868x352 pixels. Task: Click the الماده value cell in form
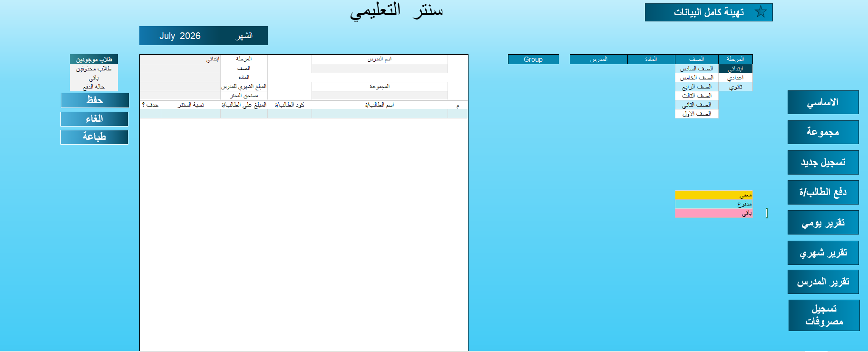click(180, 78)
